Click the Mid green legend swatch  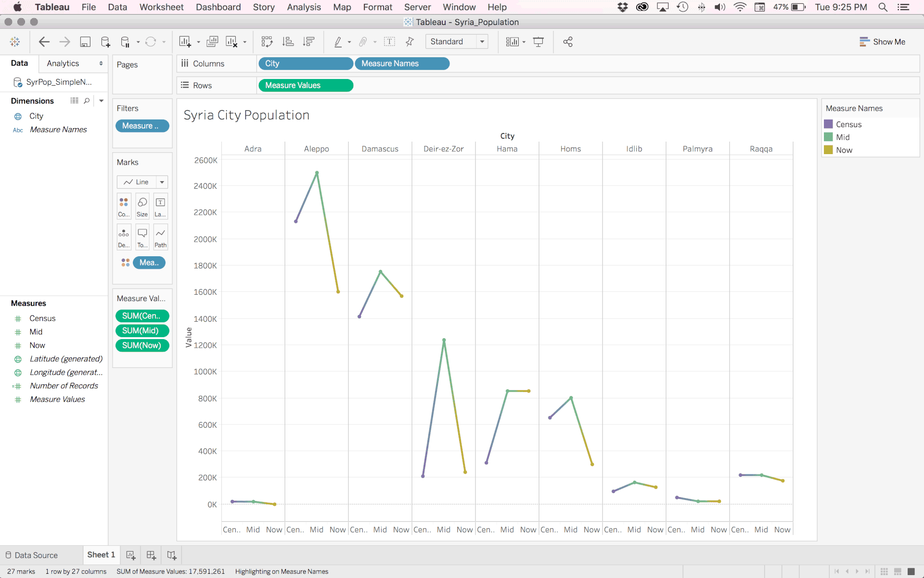point(828,137)
